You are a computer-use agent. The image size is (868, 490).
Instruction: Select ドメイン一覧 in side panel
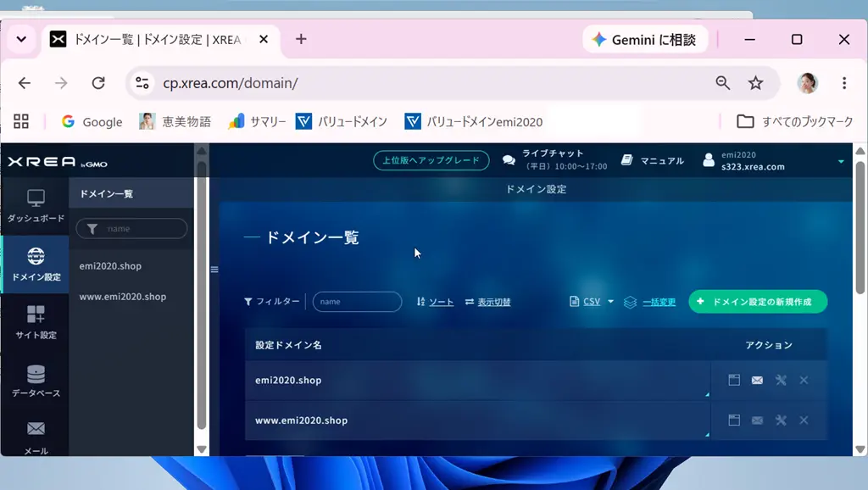coord(131,194)
